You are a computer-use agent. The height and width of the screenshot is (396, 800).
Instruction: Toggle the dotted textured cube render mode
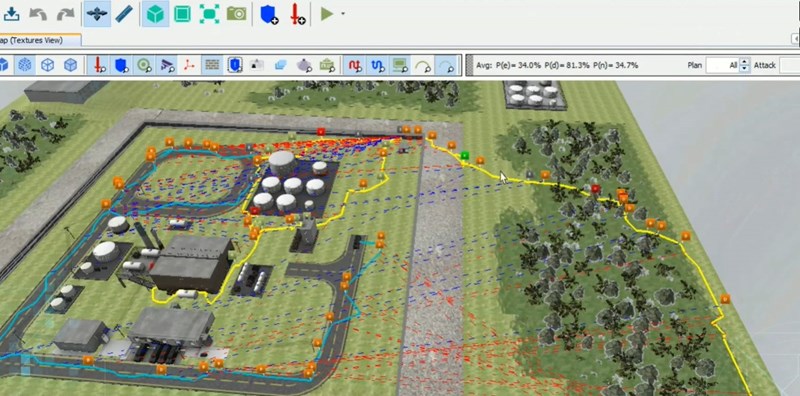tap(24, 65)
